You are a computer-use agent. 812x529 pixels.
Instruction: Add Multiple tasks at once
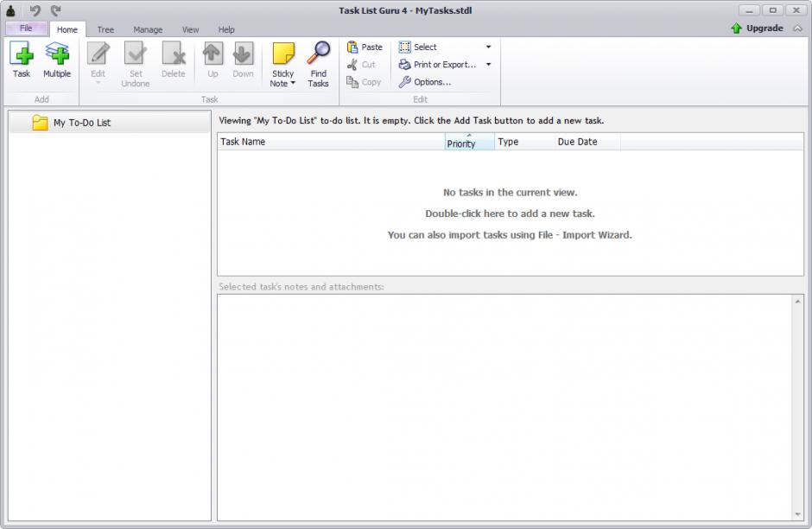57,60
